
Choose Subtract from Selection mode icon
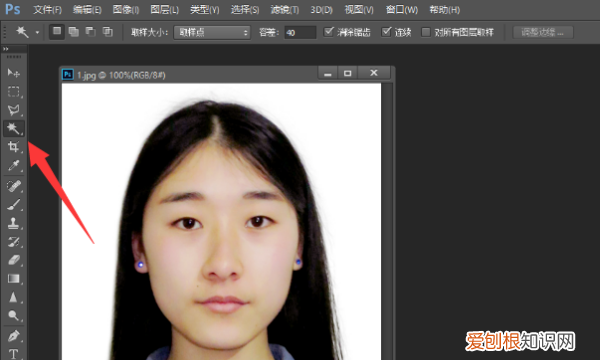tap(90, 32)
